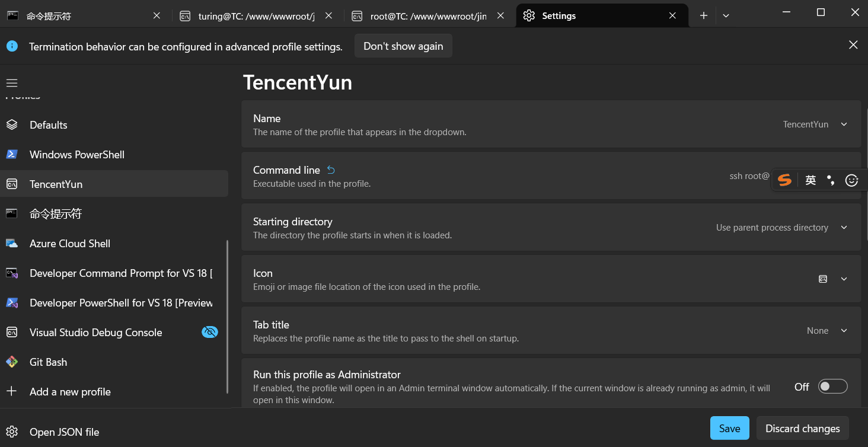The height and width of the screenshot is (447, 868).
Task: Click the TencentYun profile icon in sidebar
Action: (x=12, y=184)
